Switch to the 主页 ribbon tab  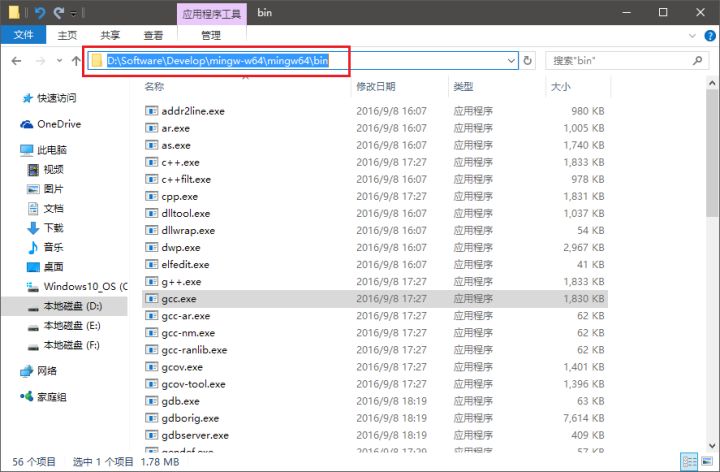67,35
